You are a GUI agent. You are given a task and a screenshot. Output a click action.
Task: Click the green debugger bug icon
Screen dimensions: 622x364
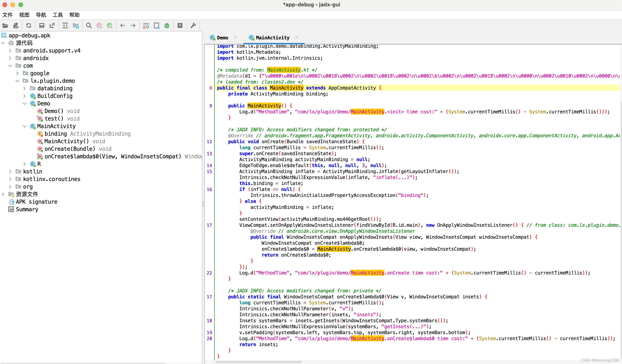click(x=167, y=26)
